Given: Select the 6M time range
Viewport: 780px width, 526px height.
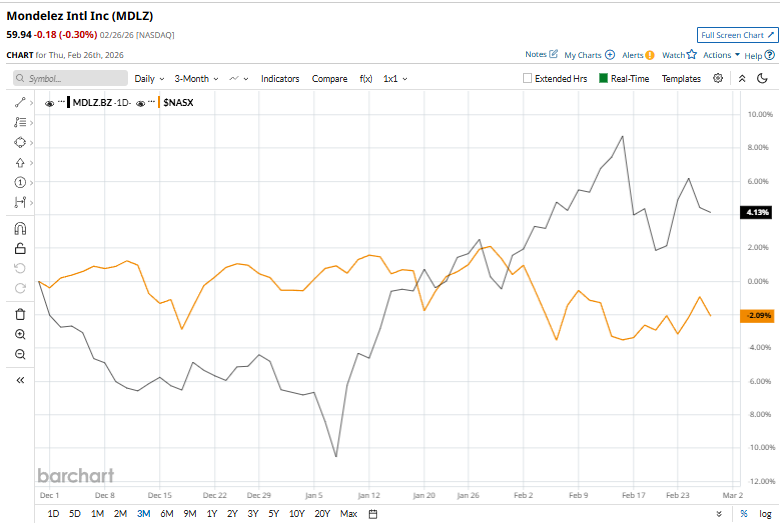Looking at the screenshot, I should (166, 514).
